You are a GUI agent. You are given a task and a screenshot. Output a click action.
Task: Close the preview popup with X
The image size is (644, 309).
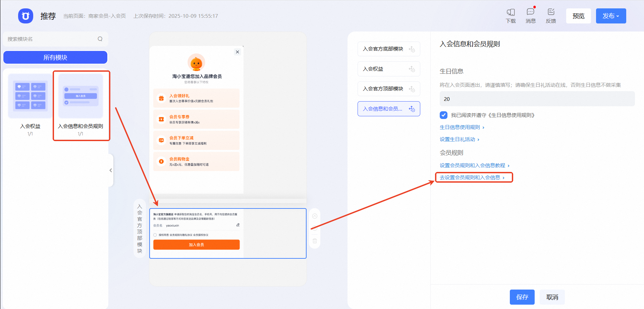coord(237,52)
